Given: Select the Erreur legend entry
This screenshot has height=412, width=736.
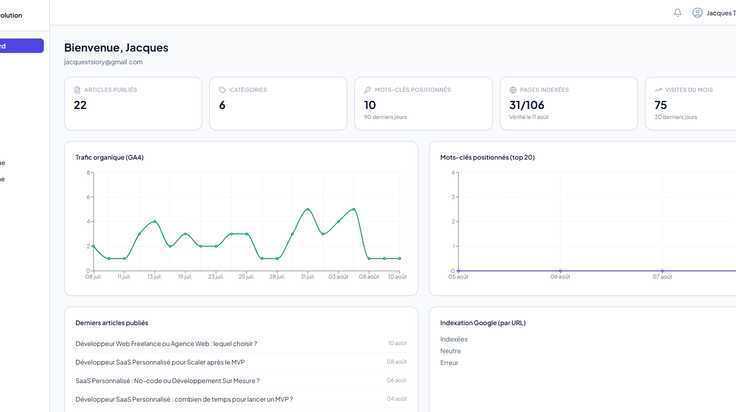Looking at the screenshot, I should coord(449,363).
